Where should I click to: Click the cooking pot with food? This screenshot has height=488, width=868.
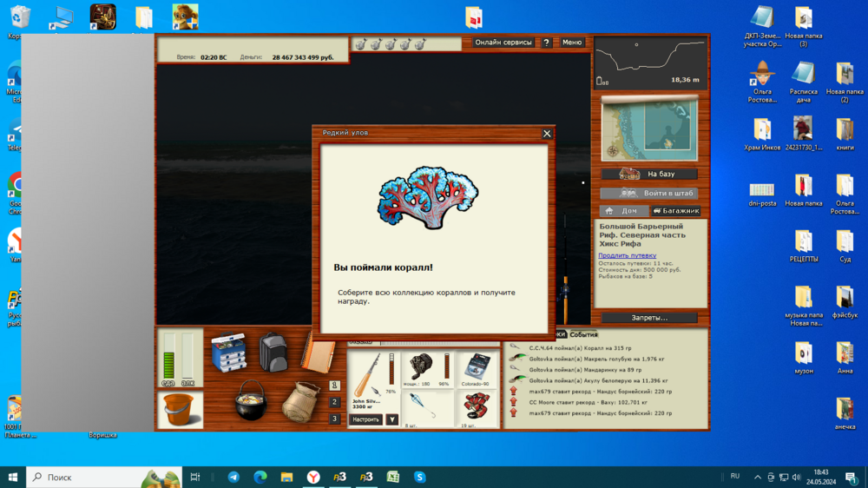[x=252, y=401]
